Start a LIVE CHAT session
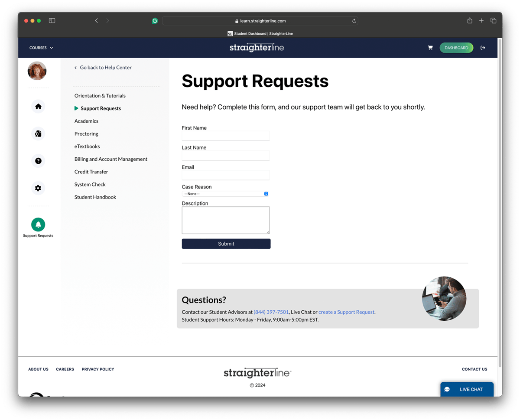This screenshot has width=520, height=420. [x=467, y=389]
